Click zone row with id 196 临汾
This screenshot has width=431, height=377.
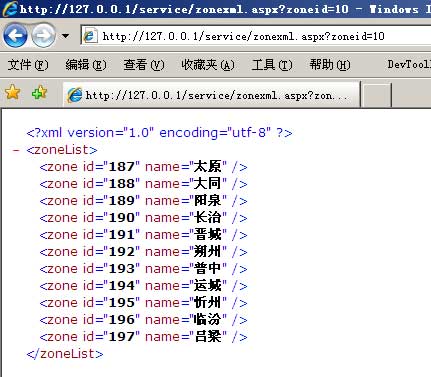[x=143, y=320]
